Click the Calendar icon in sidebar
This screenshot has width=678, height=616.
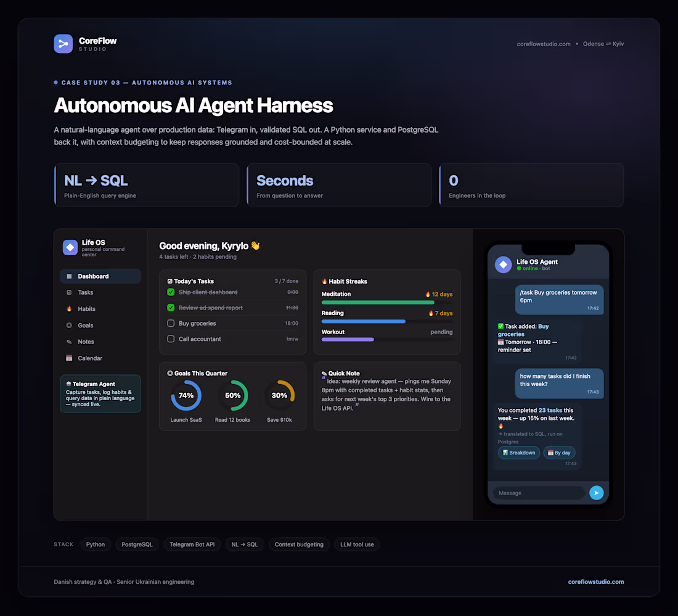coord(69,358)
